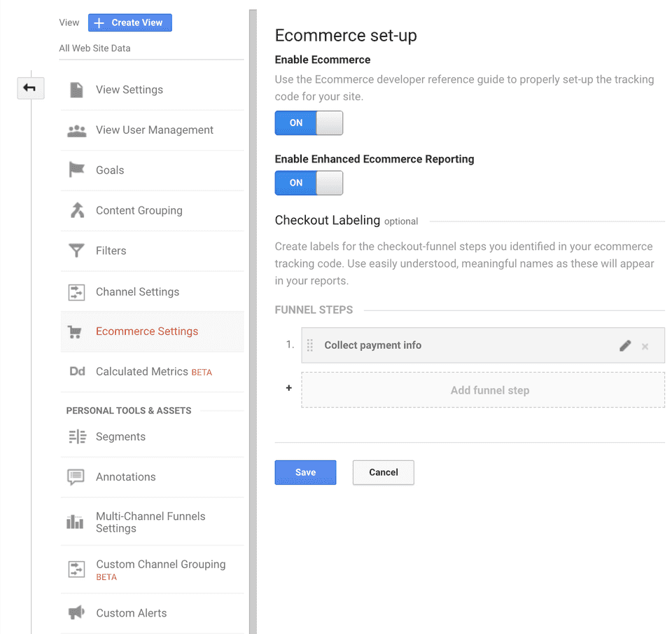Grab the drag handle on funnel step 1
Screen dimensions: 672x634
pos(310,345)
